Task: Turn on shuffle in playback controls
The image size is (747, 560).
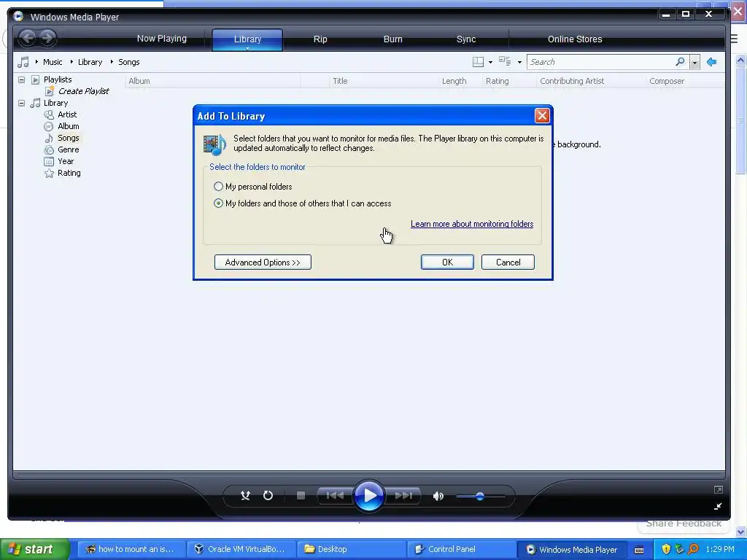Action: click(245, 496)
